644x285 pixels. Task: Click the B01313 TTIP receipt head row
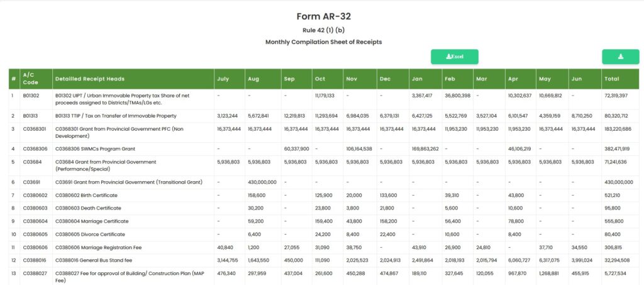(x=324, y=116)
